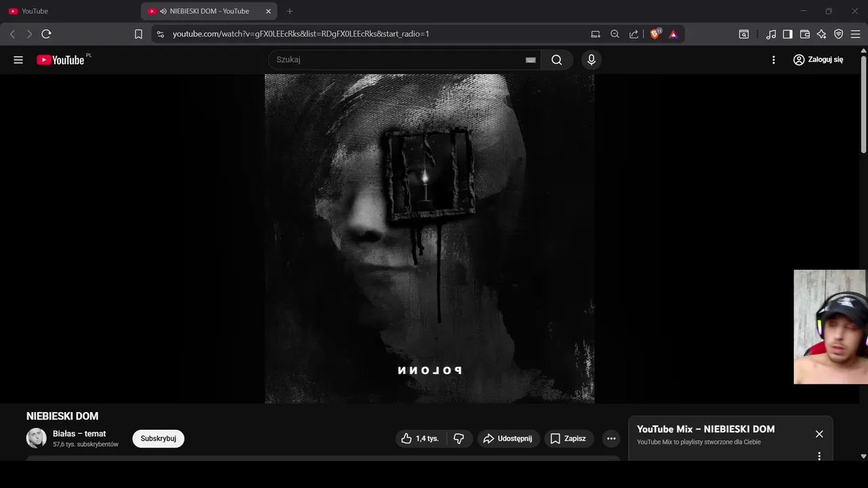Click the page vertical scrollbar thumb
The image size is (868, 488).
point(863,104)
